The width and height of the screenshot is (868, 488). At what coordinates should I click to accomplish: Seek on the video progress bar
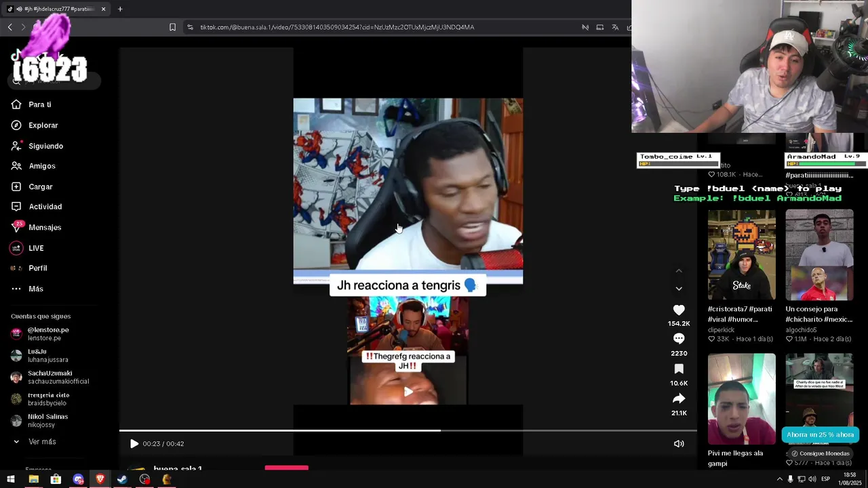point(408,430)
